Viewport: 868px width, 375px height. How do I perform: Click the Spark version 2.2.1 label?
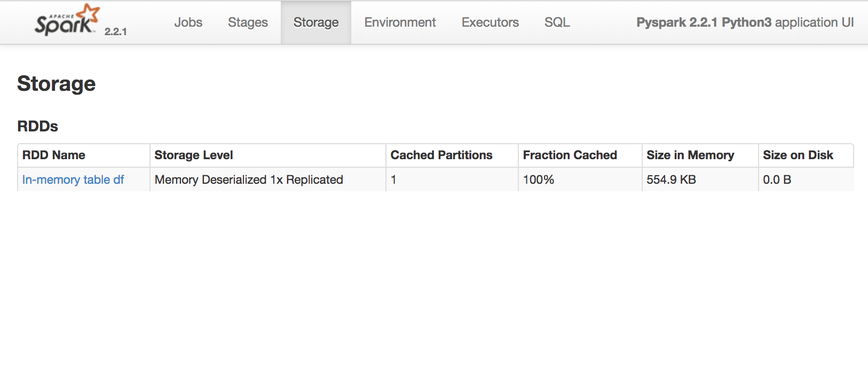(115, 32)
